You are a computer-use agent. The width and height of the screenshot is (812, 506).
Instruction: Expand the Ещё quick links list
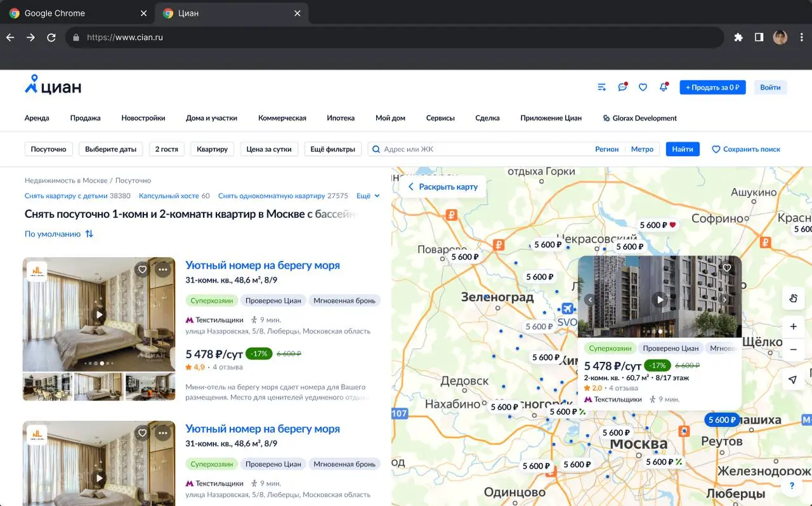pyautogui.click(x=368, y=196)
